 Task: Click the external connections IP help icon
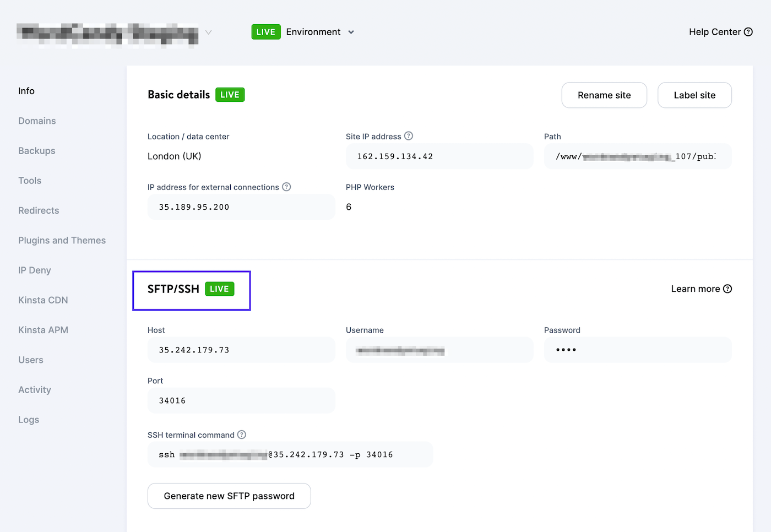coord(286,187)
